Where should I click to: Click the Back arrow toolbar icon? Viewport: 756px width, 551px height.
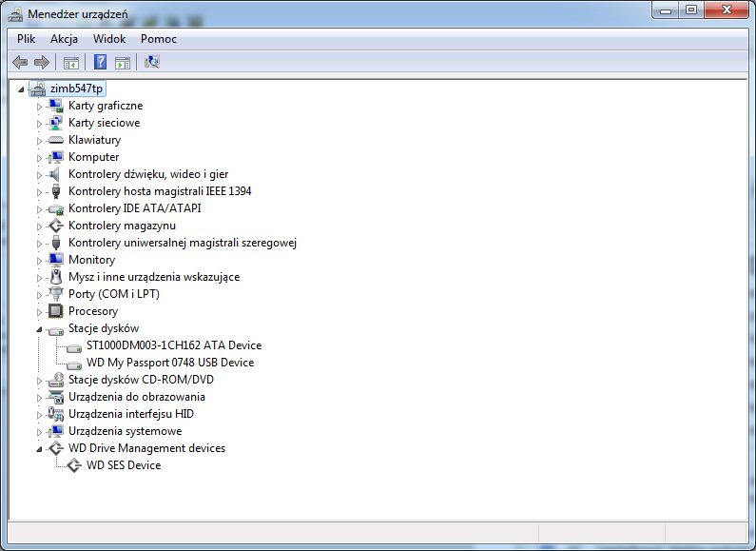tap(20, 62)
